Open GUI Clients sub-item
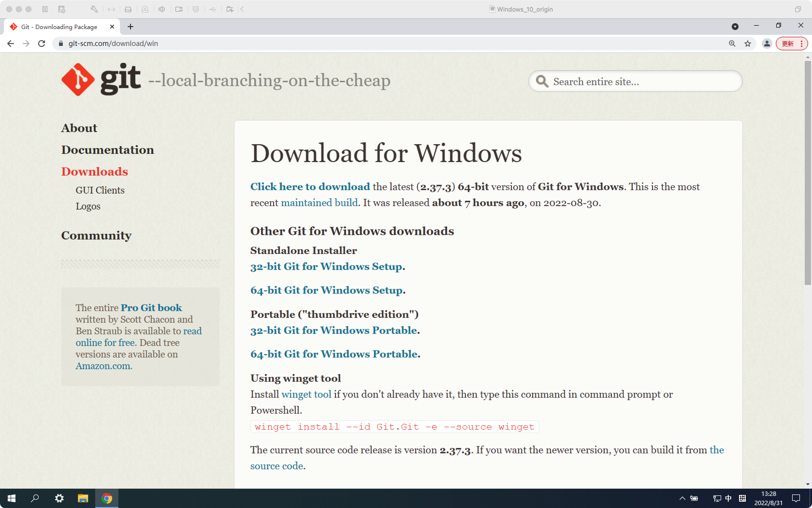This screenshot has width=812, height=508. click(x=100, y=190)
